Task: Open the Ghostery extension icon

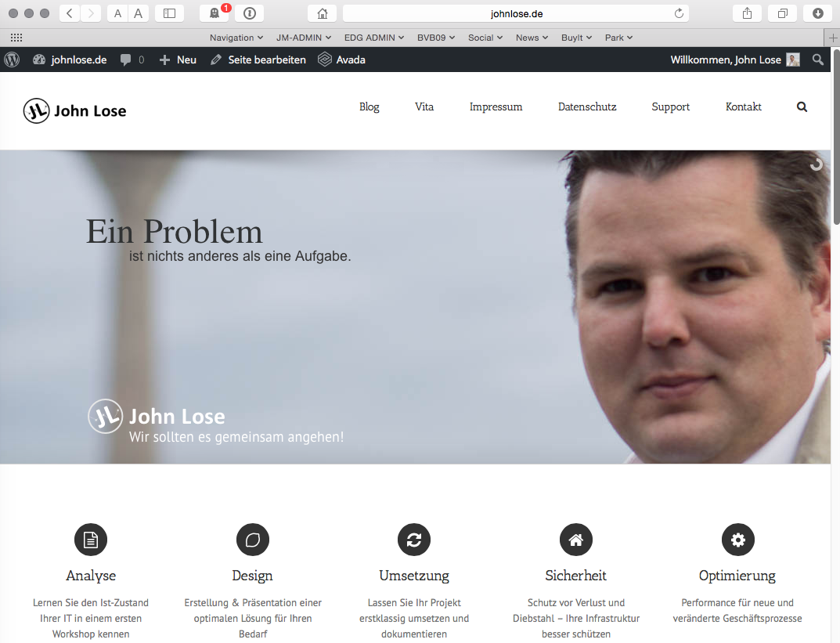Action: point(215,13)
